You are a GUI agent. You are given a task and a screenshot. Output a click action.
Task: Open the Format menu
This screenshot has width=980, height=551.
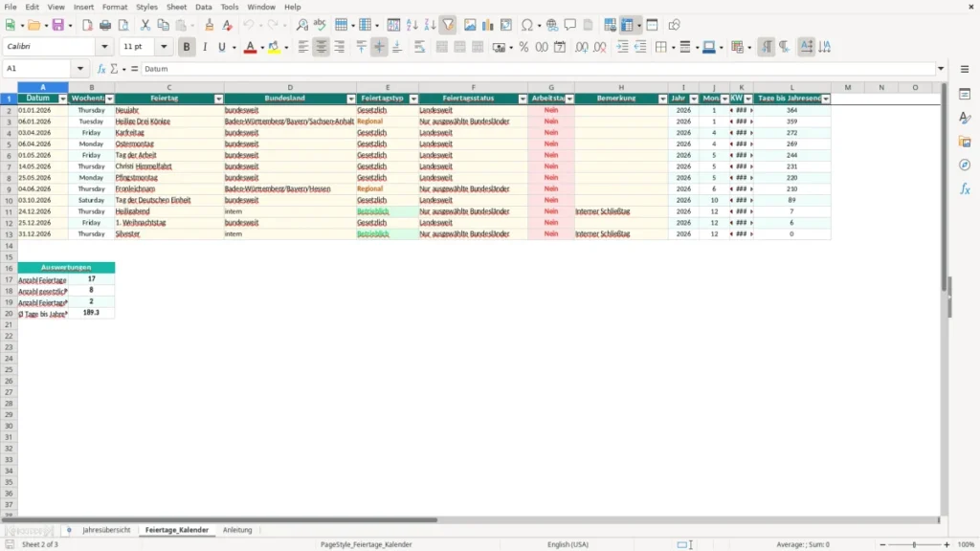click(115, 7)
